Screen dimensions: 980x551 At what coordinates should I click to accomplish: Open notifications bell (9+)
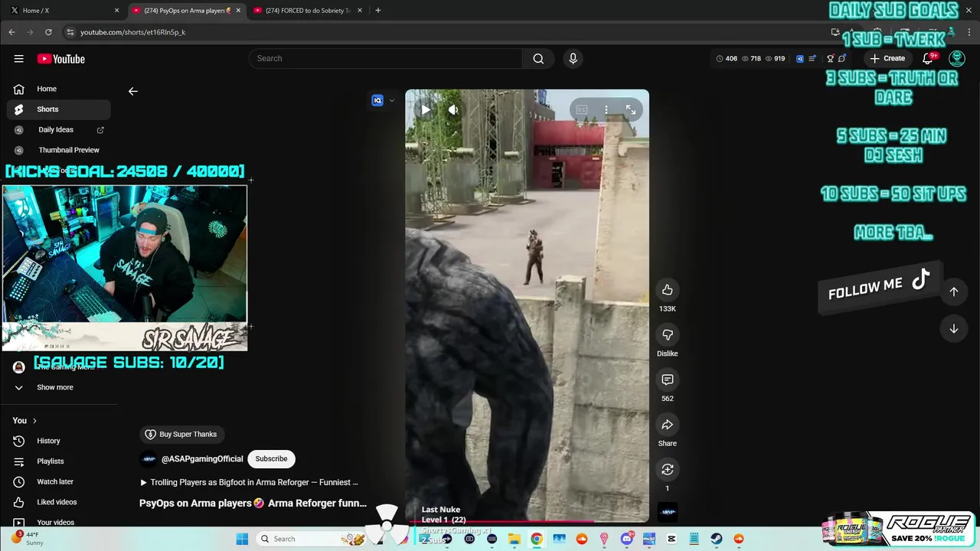929,58
